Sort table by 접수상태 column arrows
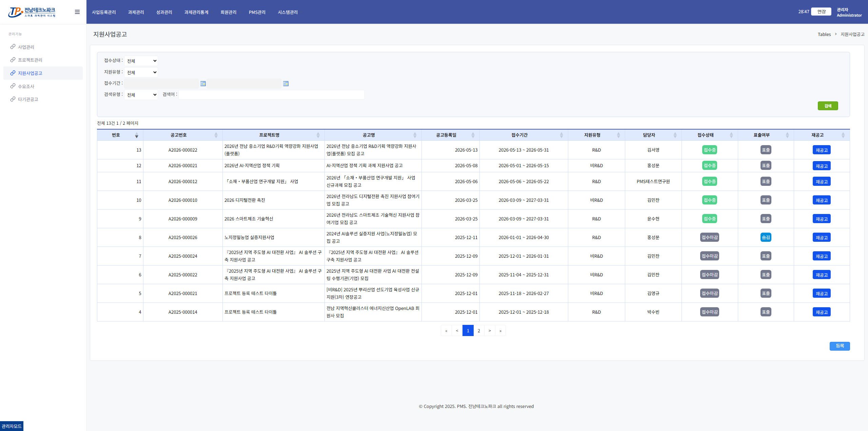 coord(731,135)
